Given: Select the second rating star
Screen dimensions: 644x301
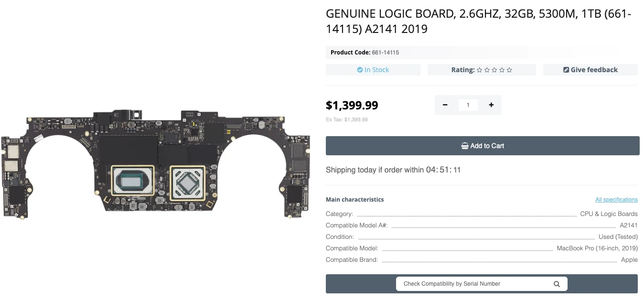Looking at the screenshot, I should pos(487,70).
